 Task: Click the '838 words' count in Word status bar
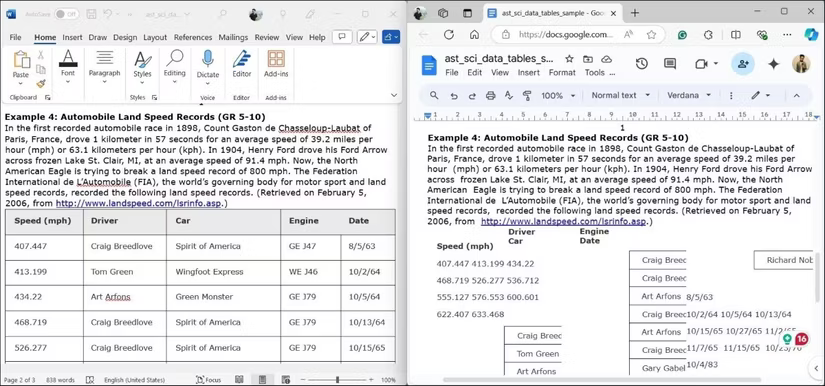coord(60,380)
